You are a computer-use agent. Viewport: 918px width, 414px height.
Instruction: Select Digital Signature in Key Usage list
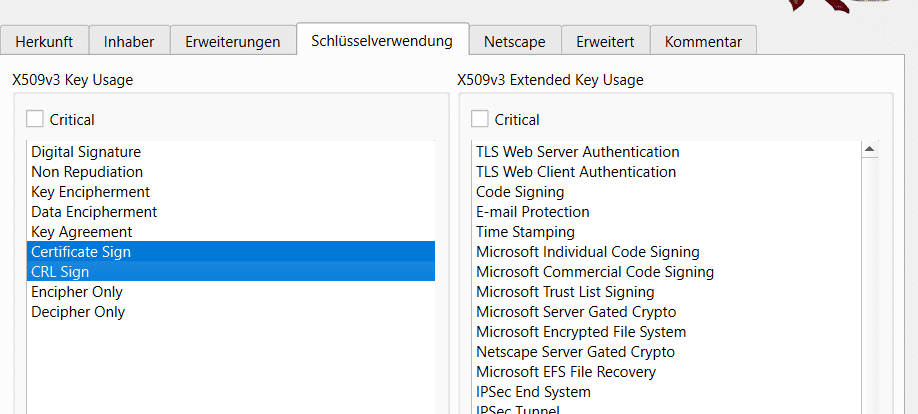[x=231, y=152]
